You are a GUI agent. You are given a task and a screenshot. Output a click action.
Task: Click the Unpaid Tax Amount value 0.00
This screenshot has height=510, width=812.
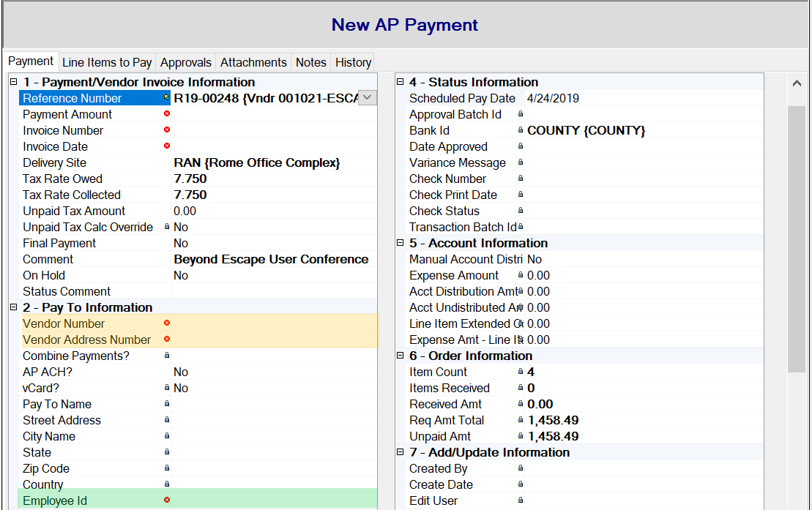click(185, 211)
